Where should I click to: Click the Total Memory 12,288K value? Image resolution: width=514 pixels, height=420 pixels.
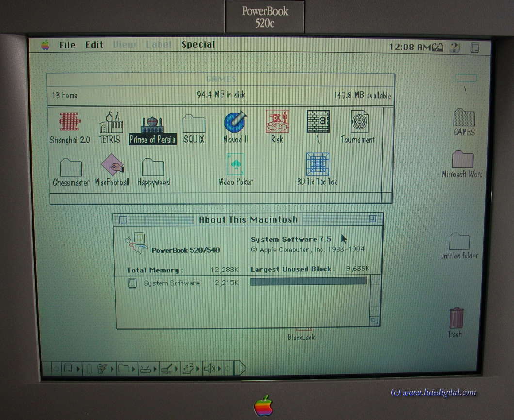225,270
